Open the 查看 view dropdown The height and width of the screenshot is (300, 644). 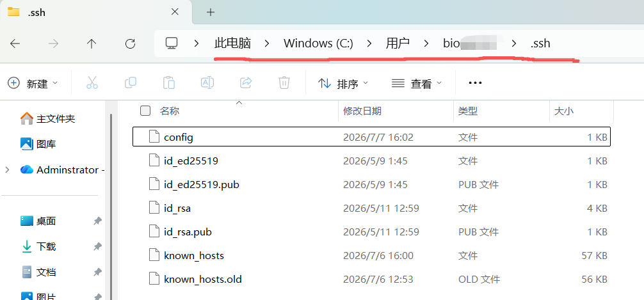[417, 84]
